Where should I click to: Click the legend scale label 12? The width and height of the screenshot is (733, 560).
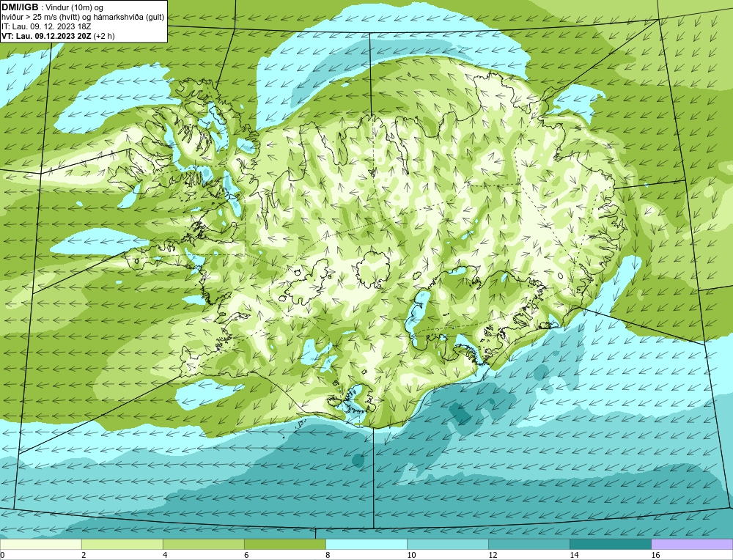pos(493,555)
